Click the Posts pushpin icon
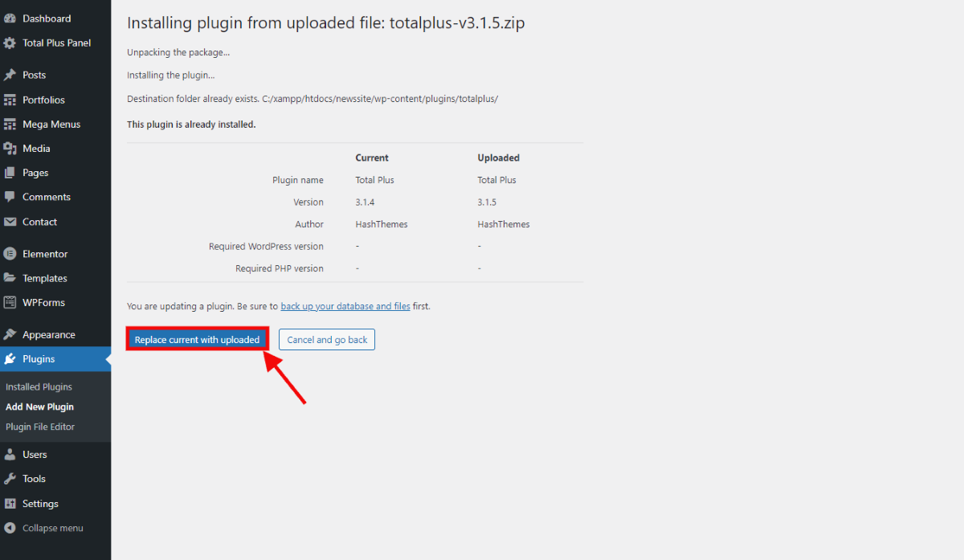 (10, 75)
